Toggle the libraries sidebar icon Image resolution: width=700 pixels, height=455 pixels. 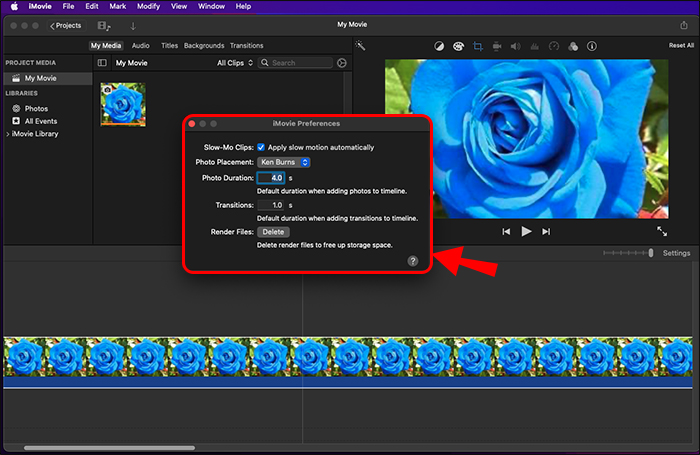pyautogui.click(x=101, y=63)
